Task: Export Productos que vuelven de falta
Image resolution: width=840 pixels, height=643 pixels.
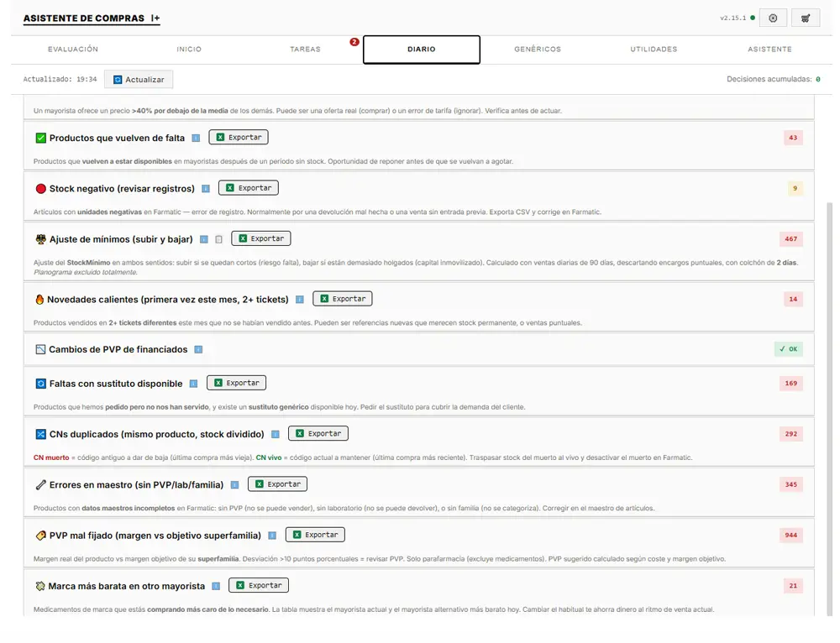Action: point(239,137)
